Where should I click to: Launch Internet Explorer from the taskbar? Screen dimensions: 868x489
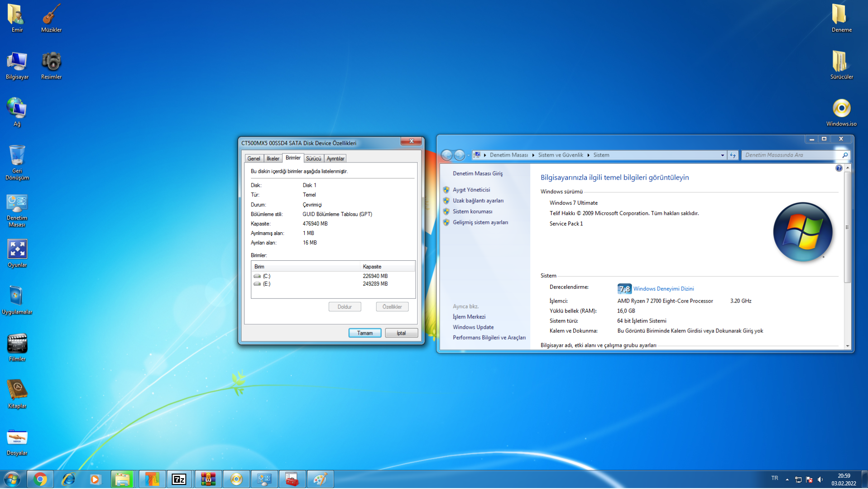point(68,479)
